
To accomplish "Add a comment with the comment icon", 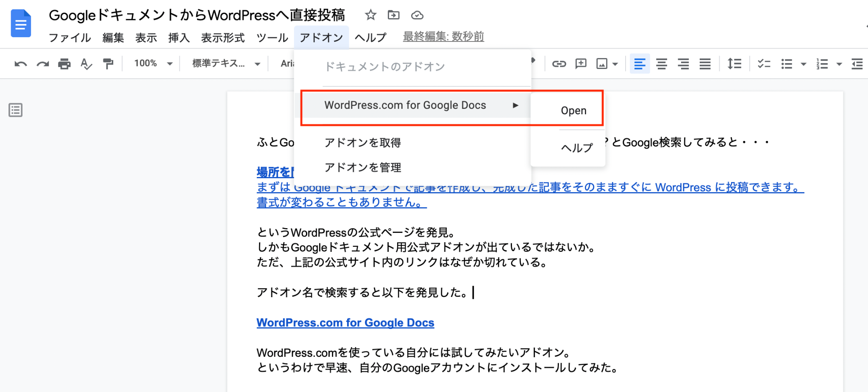I will point(581,64).
